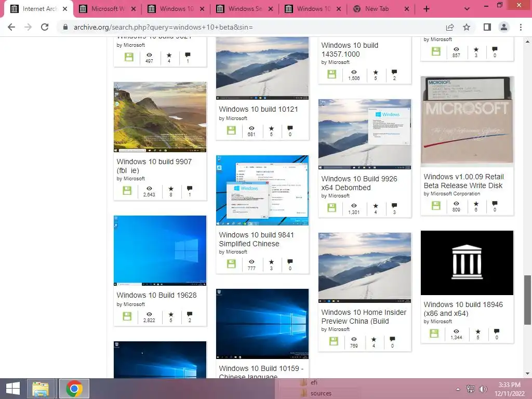Image resolution: width=532 pixels, height=399 pixels.
Task: Open Windows 10 Build 19628 title link
Action: tap(156, 295)
